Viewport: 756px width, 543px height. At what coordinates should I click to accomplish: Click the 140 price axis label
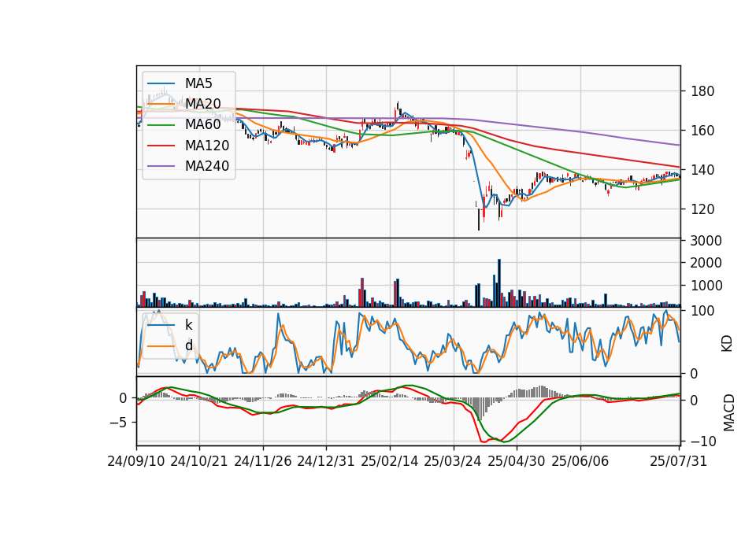tap(702, 170)
